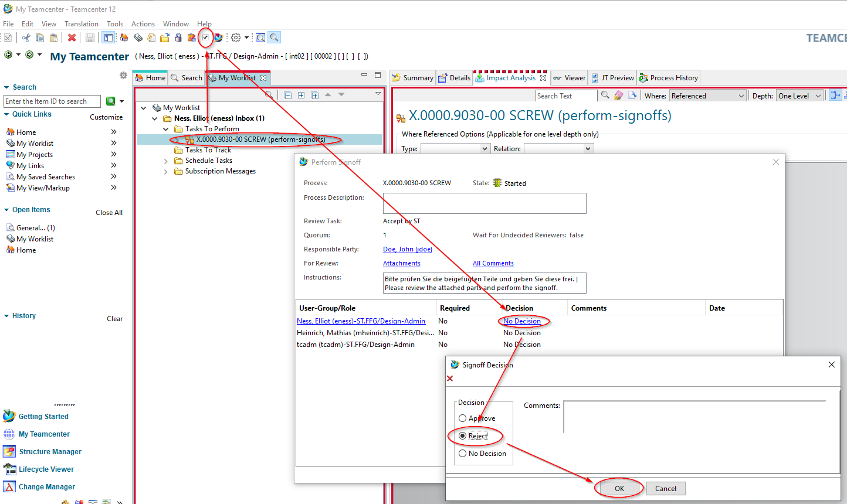The width and height of the screenshot is (847, 504).
Task: Expand the Subscription Messages folder
Action: click(x=166, y=171)
